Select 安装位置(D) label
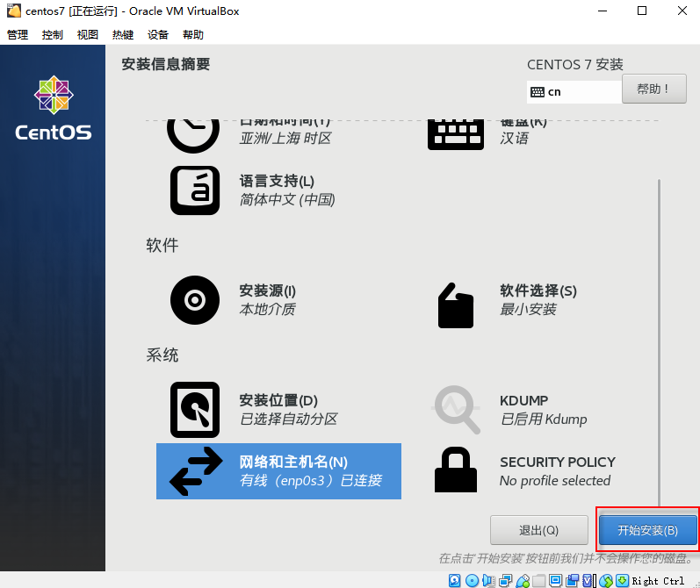 point(278,400)
